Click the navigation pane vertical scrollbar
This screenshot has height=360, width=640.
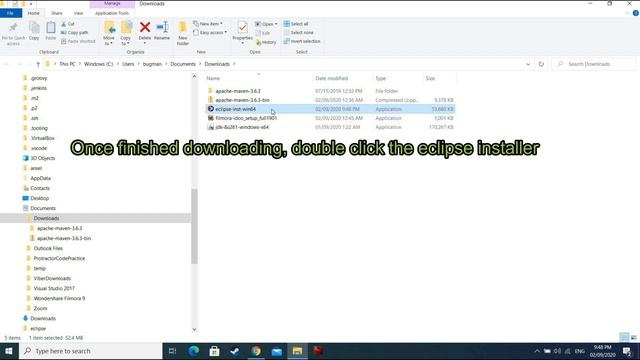click(194, 226)
